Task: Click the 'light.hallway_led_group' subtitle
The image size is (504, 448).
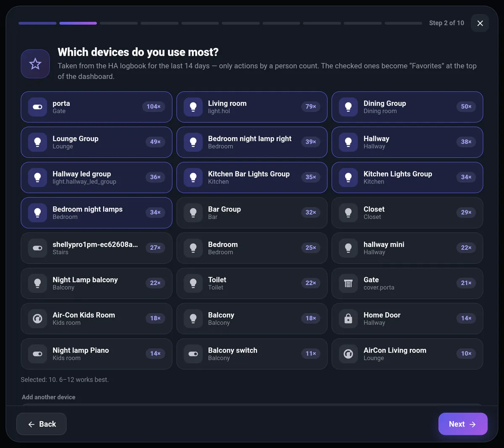Action: coord(84,182)
